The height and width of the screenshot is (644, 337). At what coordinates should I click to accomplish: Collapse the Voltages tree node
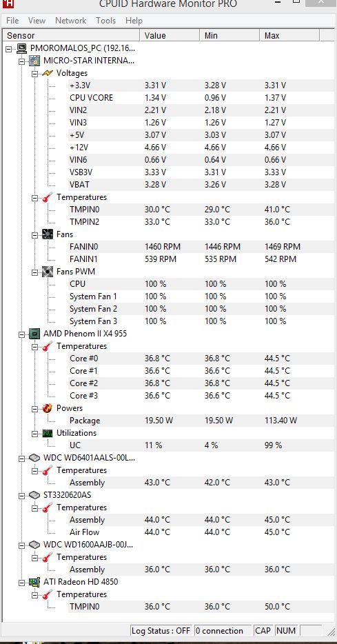(35, 74)
